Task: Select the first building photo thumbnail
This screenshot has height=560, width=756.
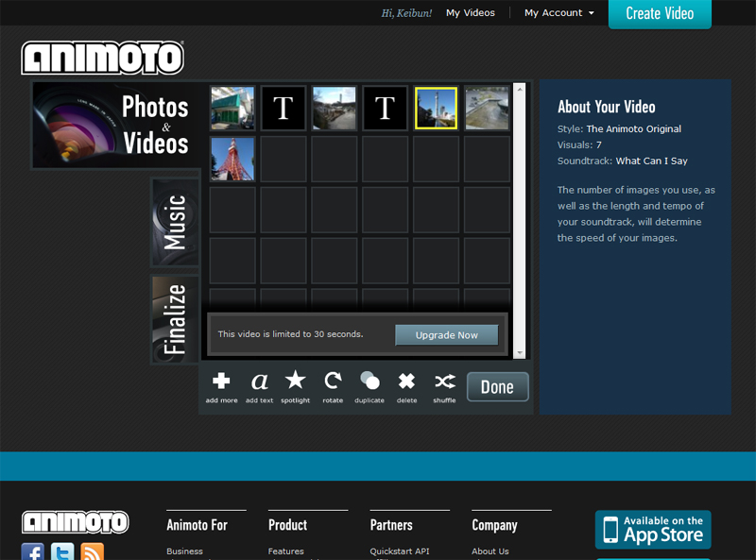Action: (232, 108)
